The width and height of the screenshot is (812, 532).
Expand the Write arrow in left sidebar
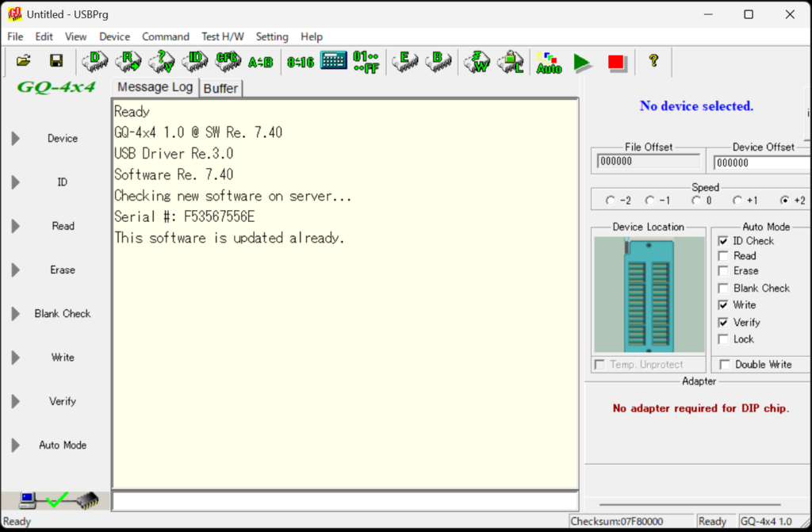[15, 358]
